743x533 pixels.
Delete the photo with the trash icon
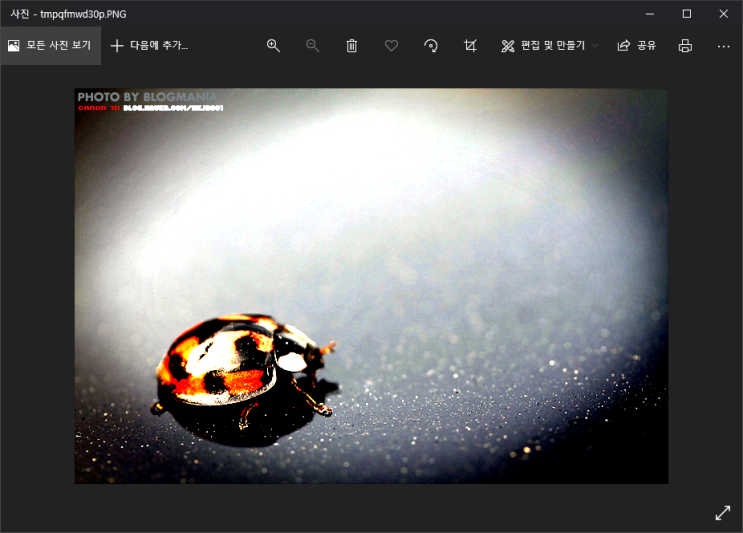pos(352,45)
